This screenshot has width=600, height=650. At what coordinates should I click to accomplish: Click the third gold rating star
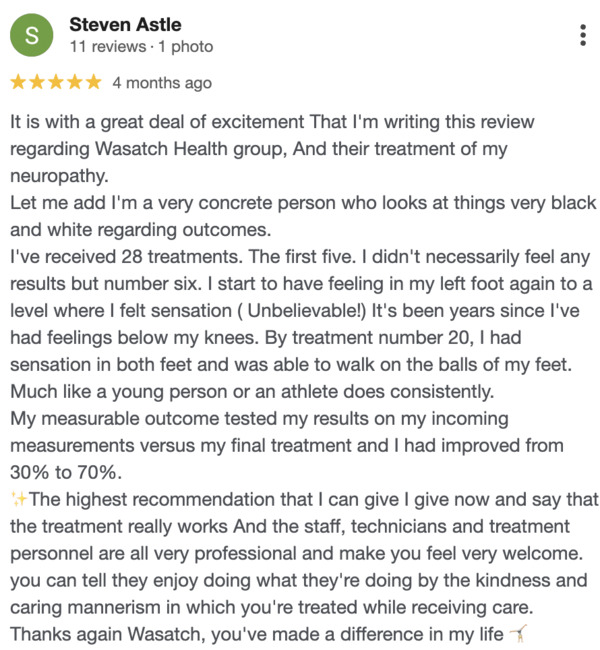[x=56, y=82]
